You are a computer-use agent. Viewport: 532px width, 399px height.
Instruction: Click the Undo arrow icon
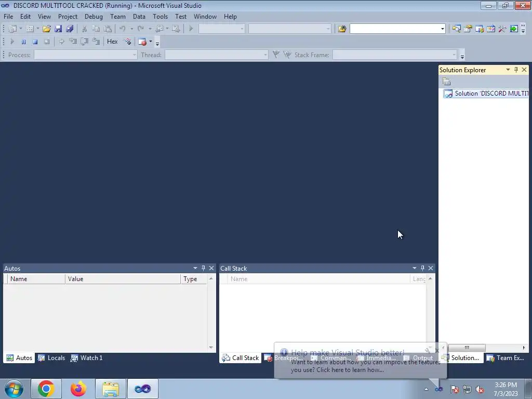[123, 29]
